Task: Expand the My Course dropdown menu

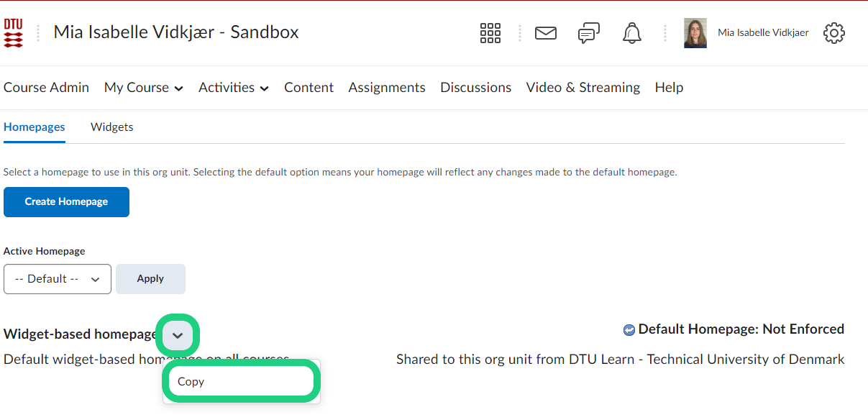Action: [143, 88]
